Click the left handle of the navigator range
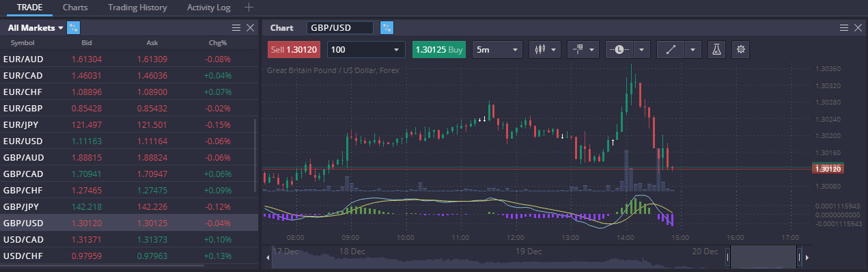This screenshot has height=272, width=868. pos(727,258)
